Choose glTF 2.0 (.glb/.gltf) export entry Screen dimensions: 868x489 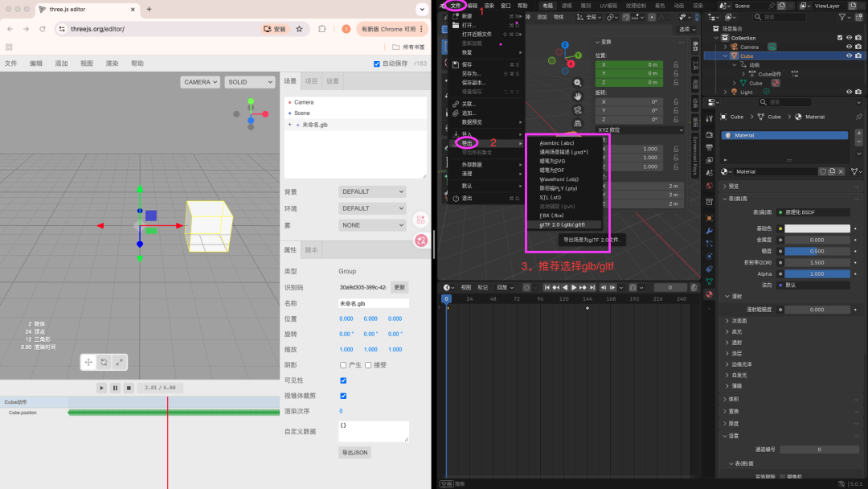click(x=563, y=225)
